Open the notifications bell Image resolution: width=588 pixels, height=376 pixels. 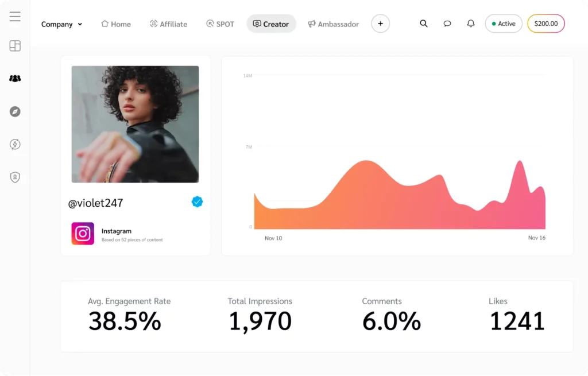pos(470,24)
